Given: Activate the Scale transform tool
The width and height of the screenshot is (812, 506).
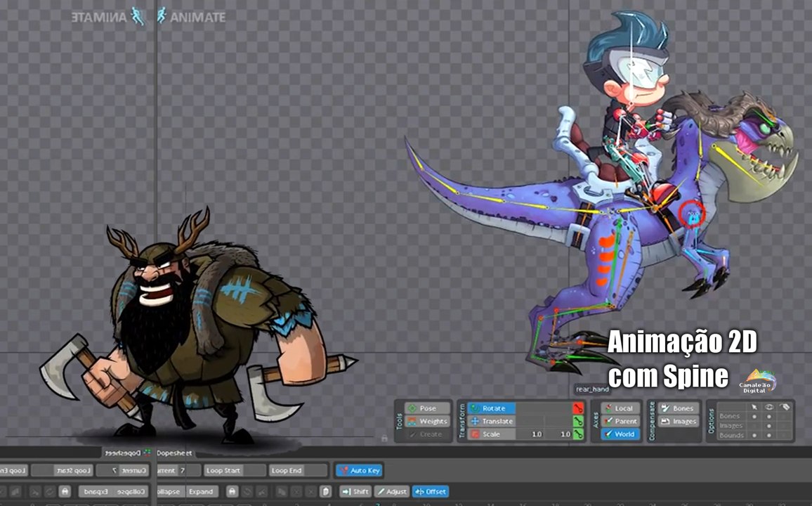Looking at the screenshot, I should point(491,434).
